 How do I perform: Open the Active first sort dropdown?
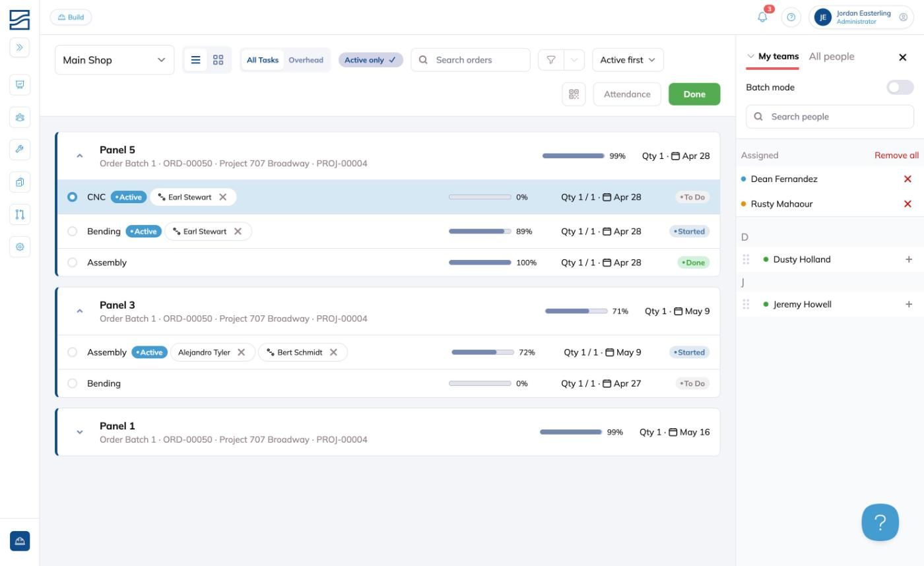coord(628,60)
